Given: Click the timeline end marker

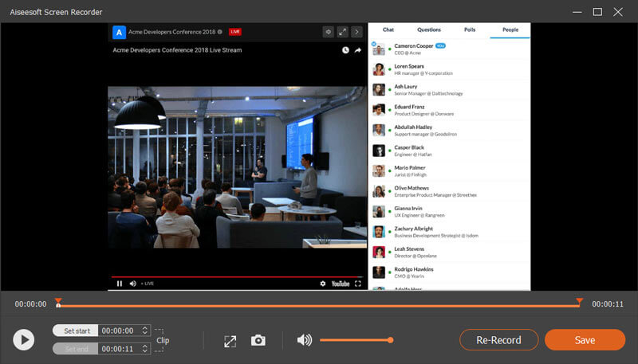Looking at the screenshot, I should pos(579,302).
